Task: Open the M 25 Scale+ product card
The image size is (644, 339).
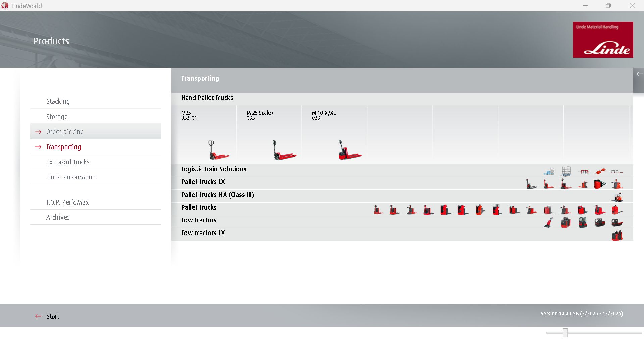Action: coord(269,134)
